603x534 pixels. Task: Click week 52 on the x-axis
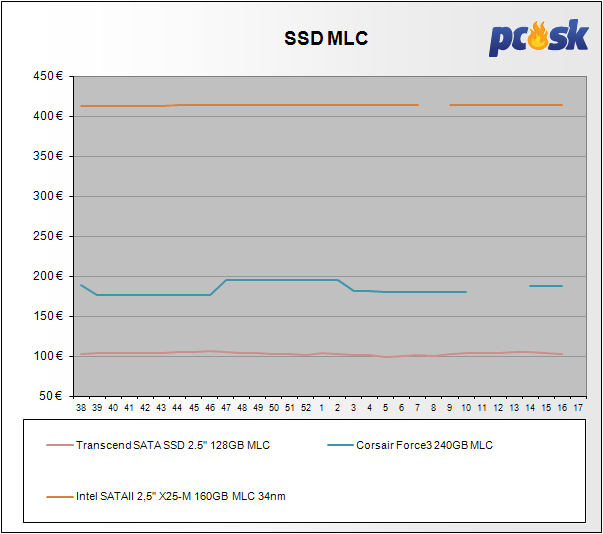click(x=306, y=408)
